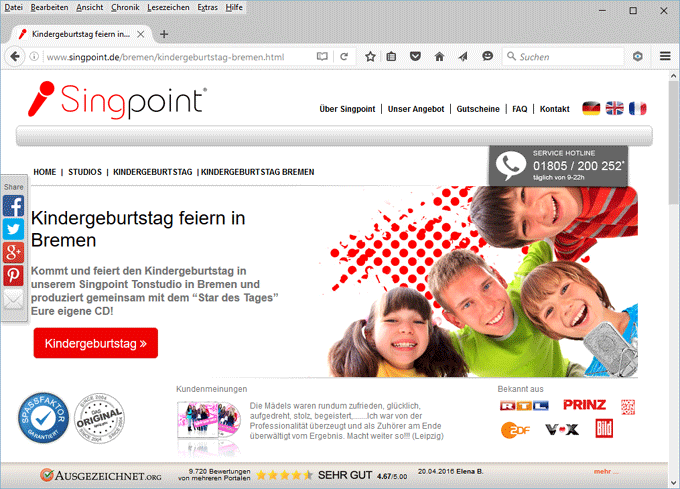
Task: Open the Kontakt link
Action: [x=555, y=109]
